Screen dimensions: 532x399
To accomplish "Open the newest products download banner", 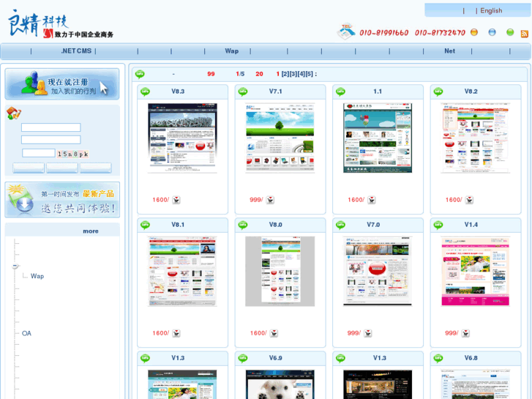I will click(x=62, y=200).
